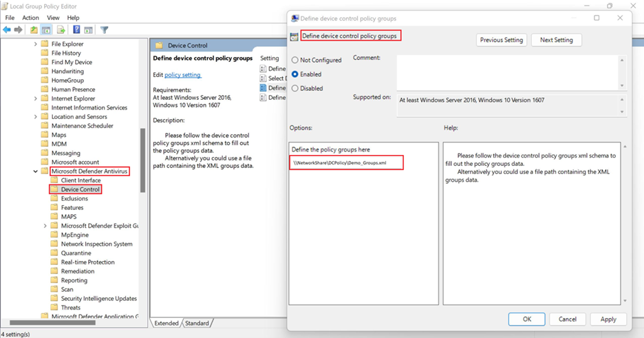Click the Cancel button
This screenshot has height=338, width=644.
tap(568, 319)
